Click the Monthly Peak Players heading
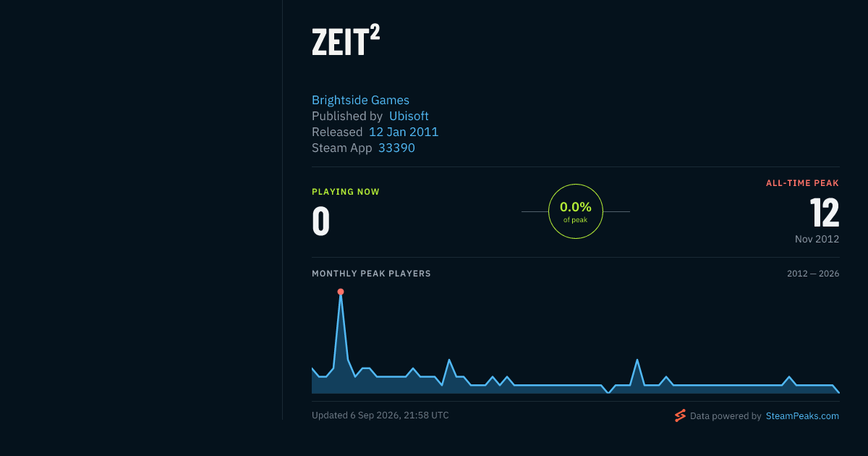This screenshot has width=868, height=456. pos(371,274)
